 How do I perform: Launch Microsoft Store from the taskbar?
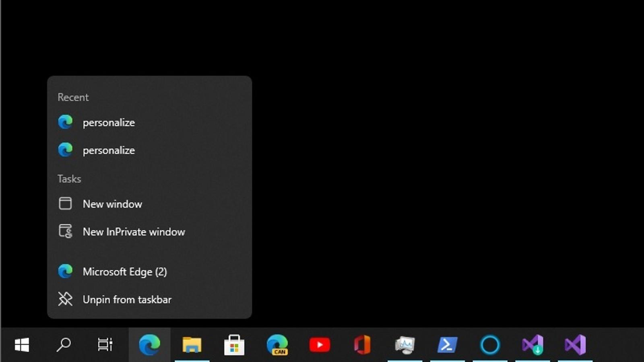tap(234, 345)
